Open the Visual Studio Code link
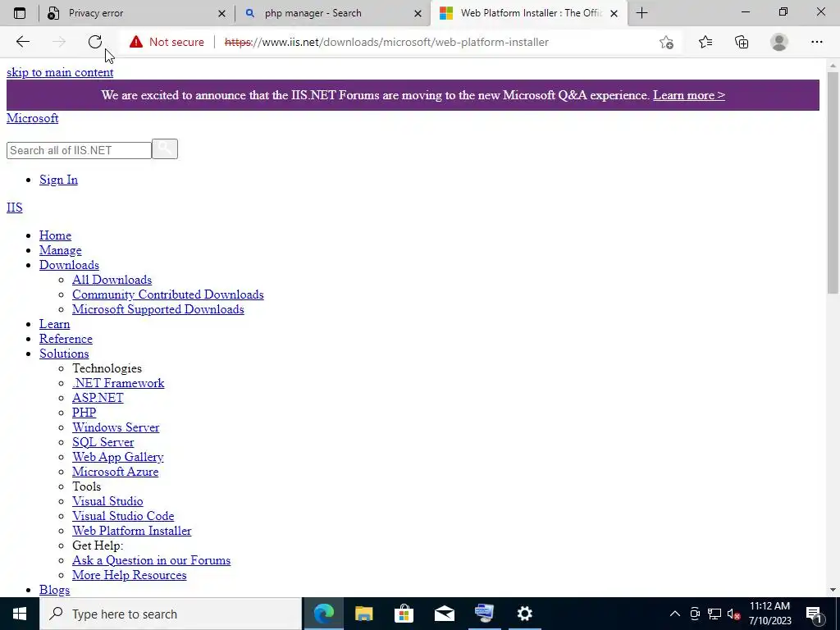The image size is (840, 630). [x=123, y=516]
